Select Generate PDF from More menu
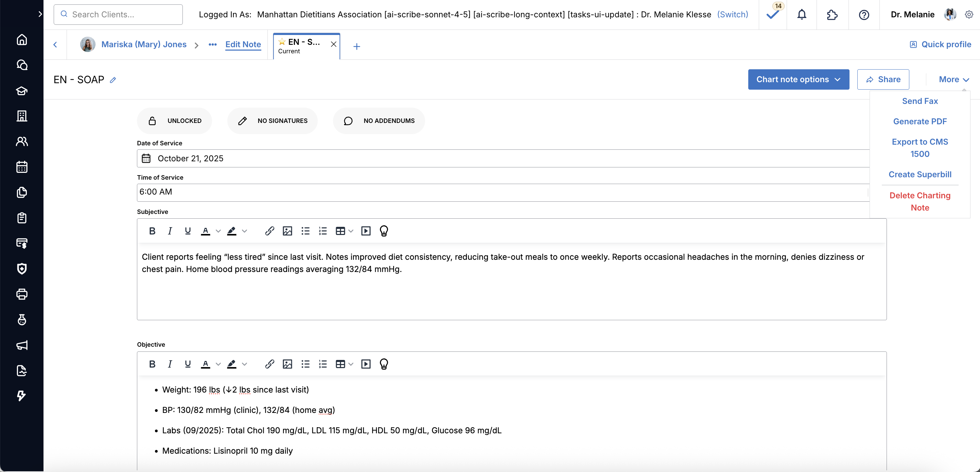980x472 pixels. coord(920,122)
